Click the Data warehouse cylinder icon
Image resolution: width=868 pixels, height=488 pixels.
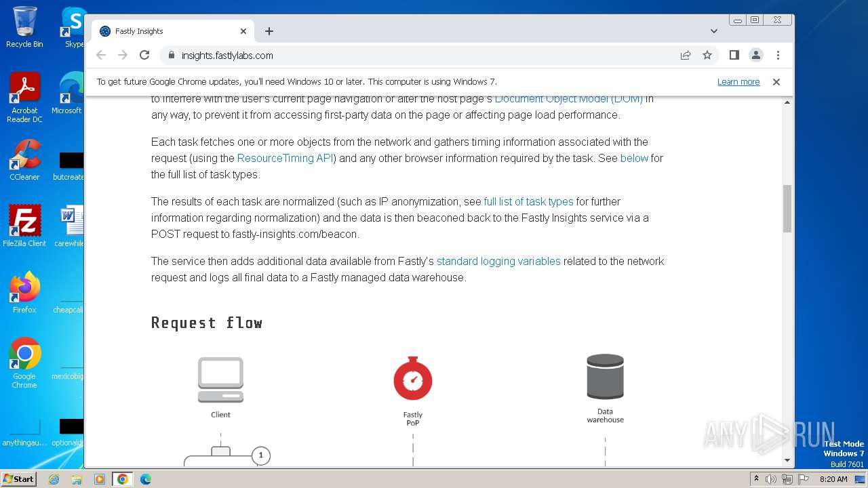605,377
